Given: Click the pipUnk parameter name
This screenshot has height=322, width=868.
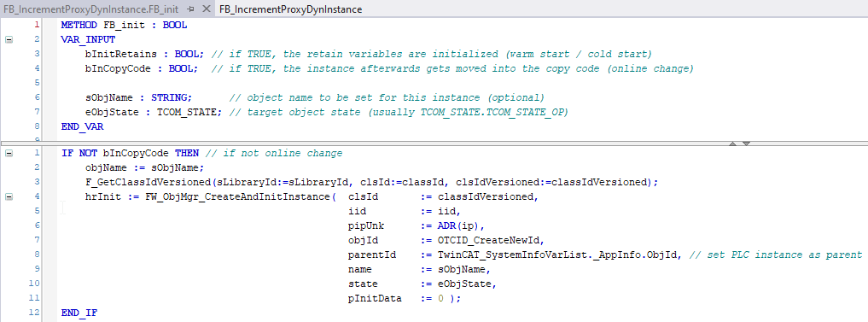Looking at the screenshot, I should pyautogui.click(x=366, y=226).
